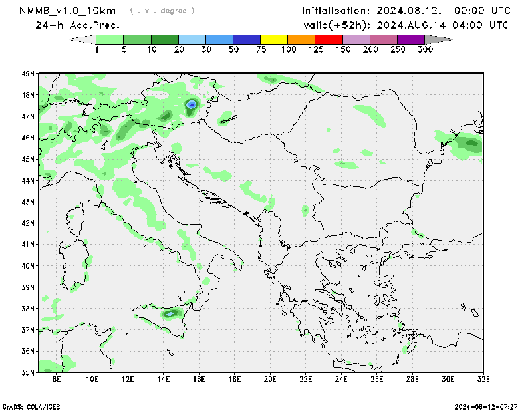
Task: Click the 20E longitude axis label
Action: click(270, 380)
